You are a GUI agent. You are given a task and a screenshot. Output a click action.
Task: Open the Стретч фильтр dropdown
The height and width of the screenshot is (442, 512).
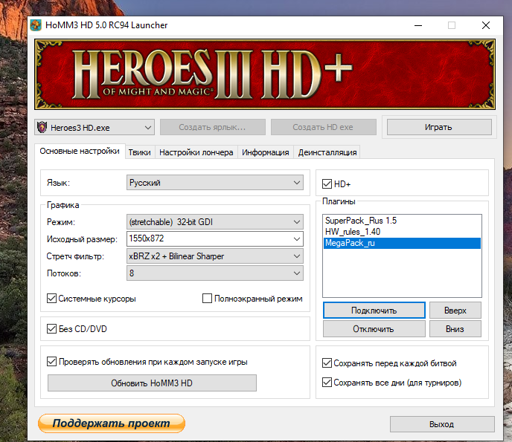(215, 256)
